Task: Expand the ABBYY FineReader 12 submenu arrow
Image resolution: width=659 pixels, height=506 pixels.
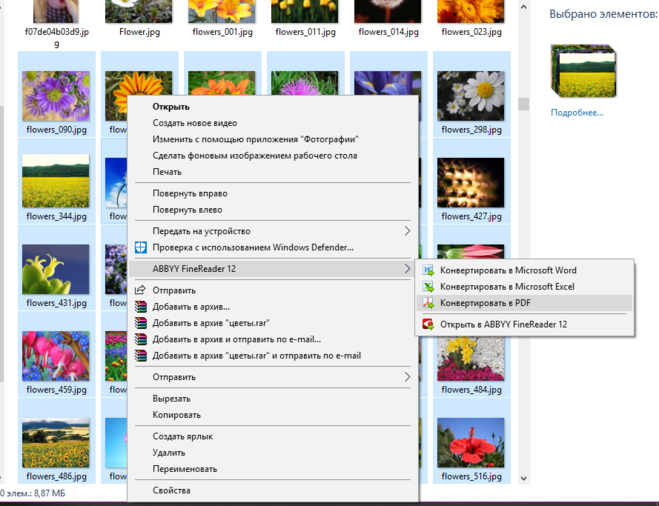Action: click(x=407, y=269)
